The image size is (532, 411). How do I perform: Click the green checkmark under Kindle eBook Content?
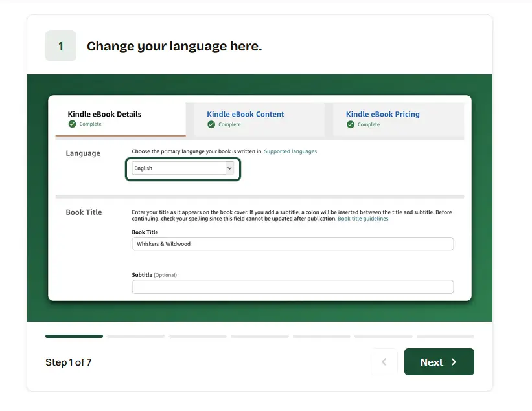click(211, 124)
